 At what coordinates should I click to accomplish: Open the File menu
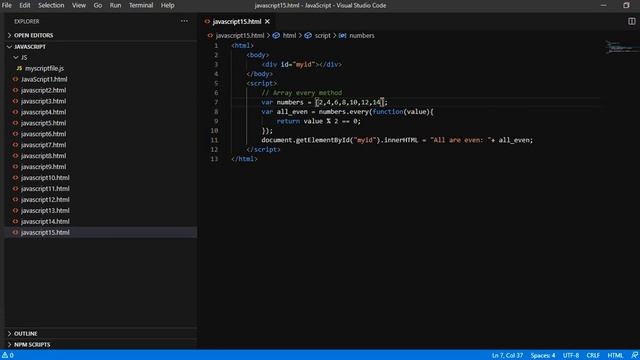pyautogui.click(x=7, y=5)
